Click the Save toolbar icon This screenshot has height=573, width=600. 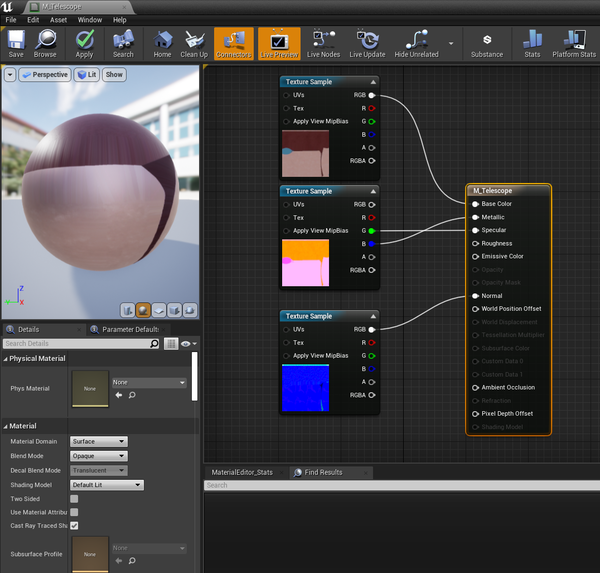click(x=16, y=44)
